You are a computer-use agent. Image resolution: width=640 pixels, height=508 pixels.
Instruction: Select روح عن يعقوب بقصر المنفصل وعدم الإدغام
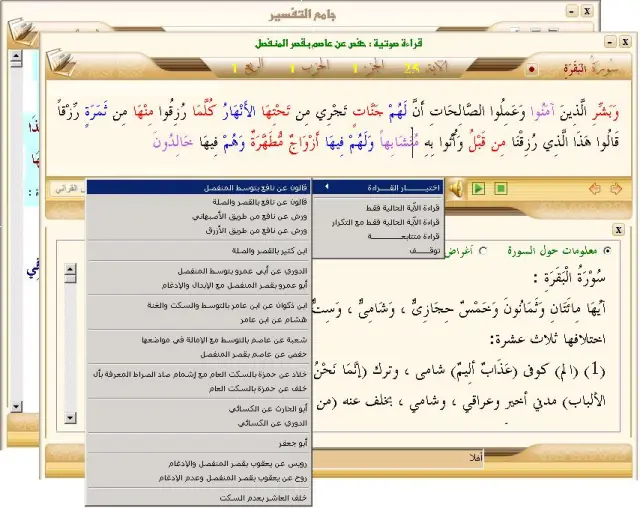click(199, 478)
